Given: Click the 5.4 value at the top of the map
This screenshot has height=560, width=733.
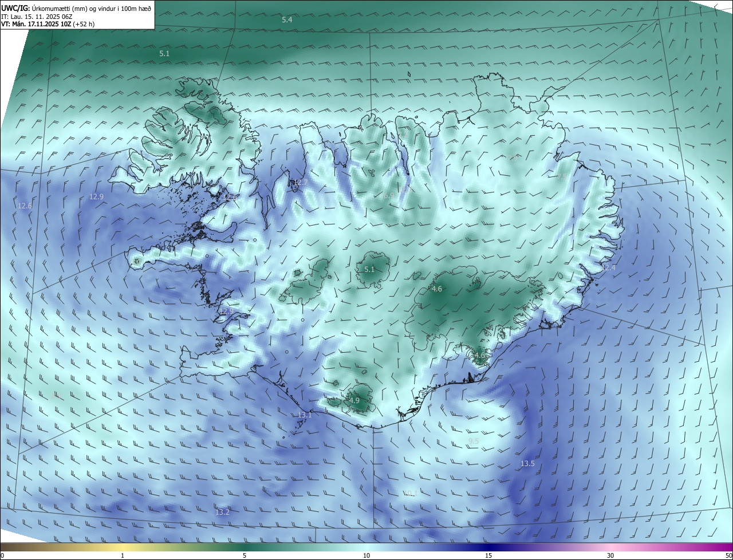Looking at the screenshot, I should pos(287,19).
